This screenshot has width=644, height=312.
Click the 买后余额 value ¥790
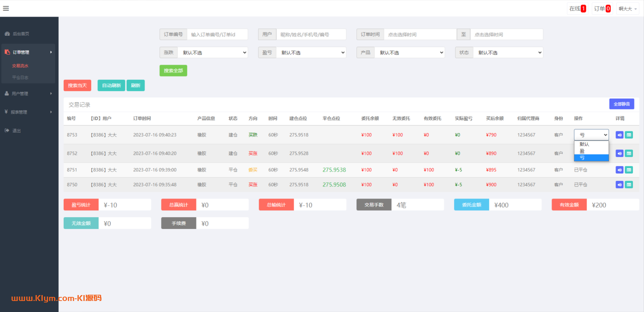click(491, 135)
